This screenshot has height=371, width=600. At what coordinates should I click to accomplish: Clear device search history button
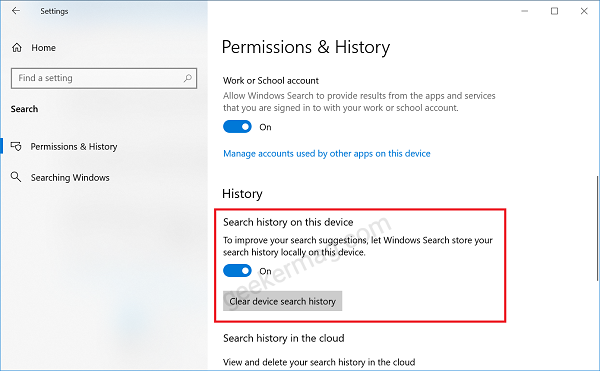[282, 301]
